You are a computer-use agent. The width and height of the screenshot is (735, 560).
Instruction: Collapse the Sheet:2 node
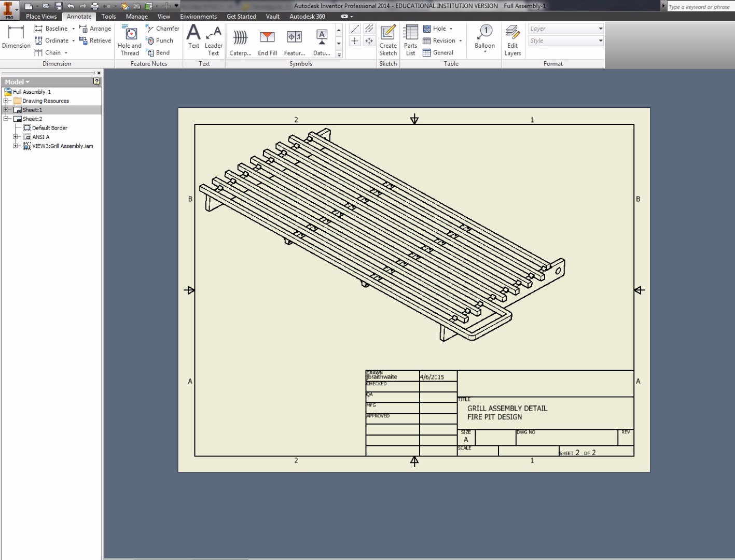coord(6,119)
